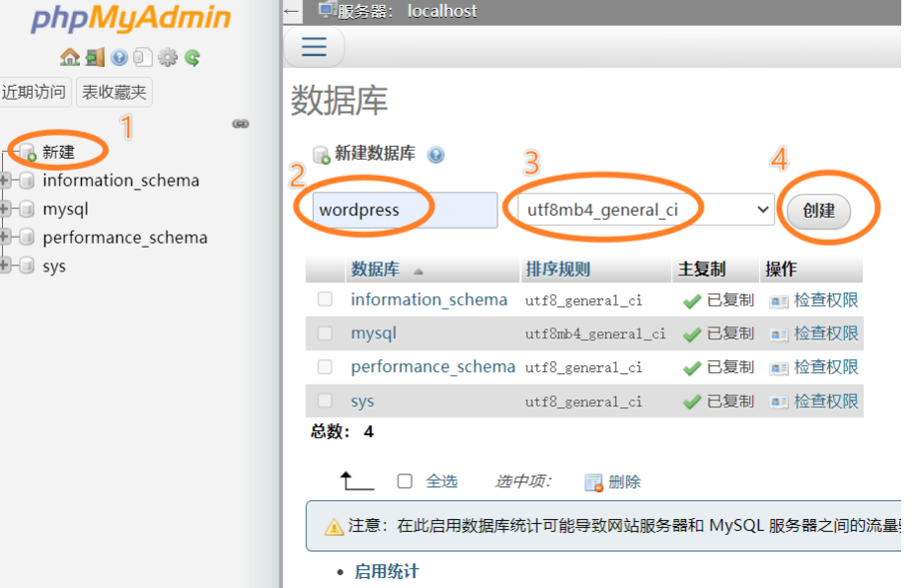
Task: Click utf8mb4_general_ci collation text in mysql row
Action: 594,334
